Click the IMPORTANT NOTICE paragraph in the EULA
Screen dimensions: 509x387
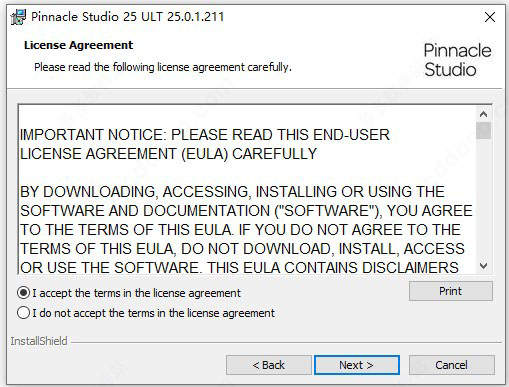coord(205,144)
